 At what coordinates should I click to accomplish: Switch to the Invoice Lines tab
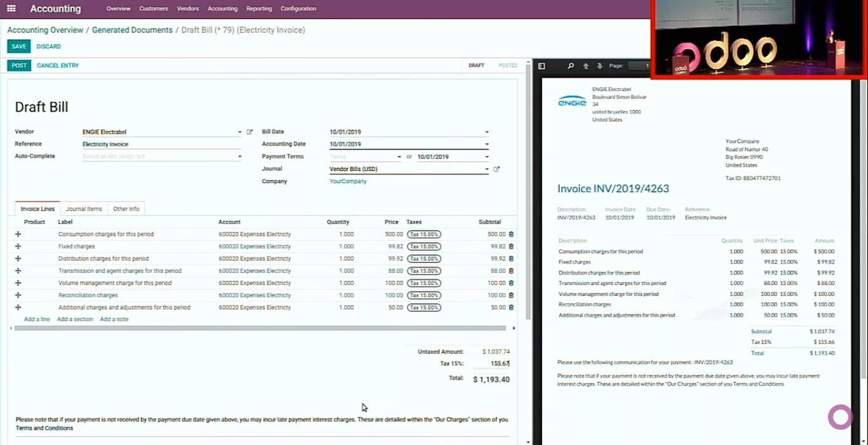(37, 209)
